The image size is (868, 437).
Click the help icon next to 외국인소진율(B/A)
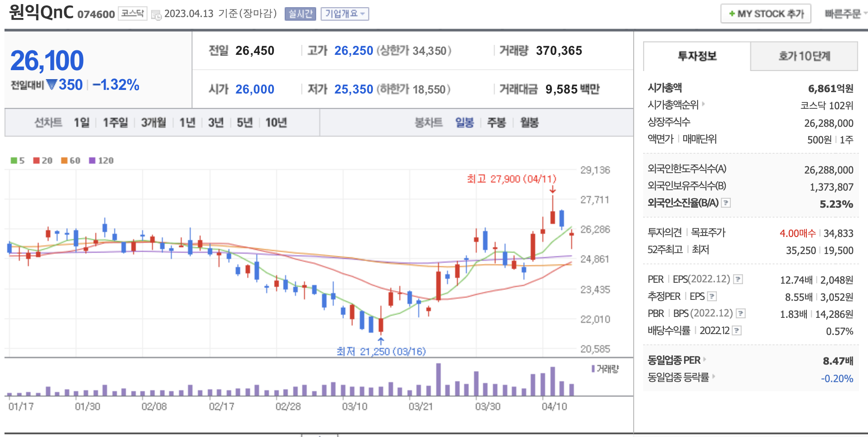click(726, 203)
